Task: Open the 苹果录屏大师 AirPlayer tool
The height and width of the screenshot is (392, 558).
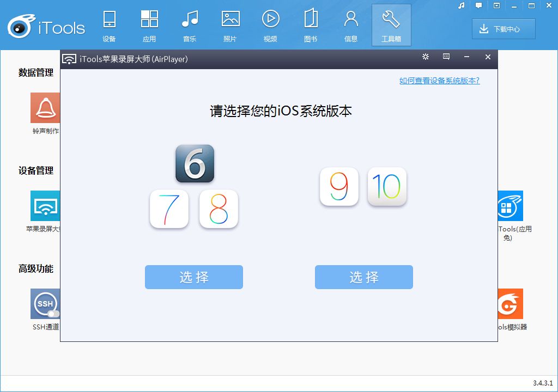Action: 46,207
